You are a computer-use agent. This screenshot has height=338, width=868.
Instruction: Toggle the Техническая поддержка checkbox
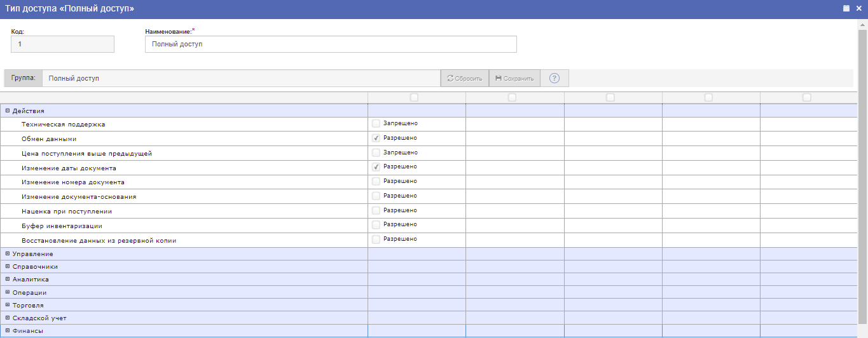tap(376, 123)
